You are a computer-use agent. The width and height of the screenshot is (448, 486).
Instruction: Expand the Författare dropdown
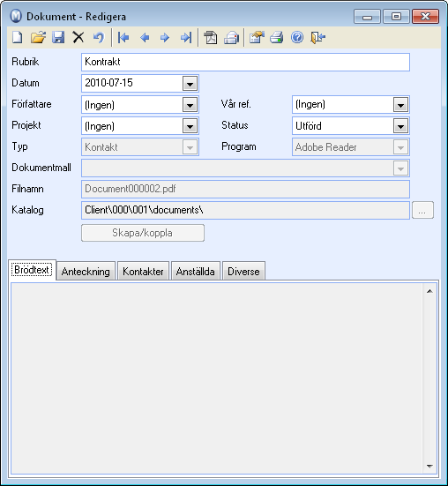pyautogui.click(x=190, y=105)
